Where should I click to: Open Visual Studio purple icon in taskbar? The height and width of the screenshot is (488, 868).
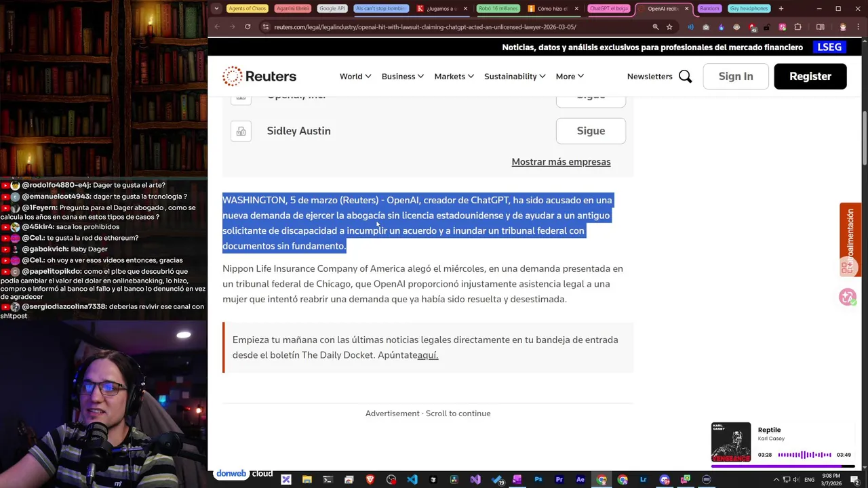(x=475, y=480)
